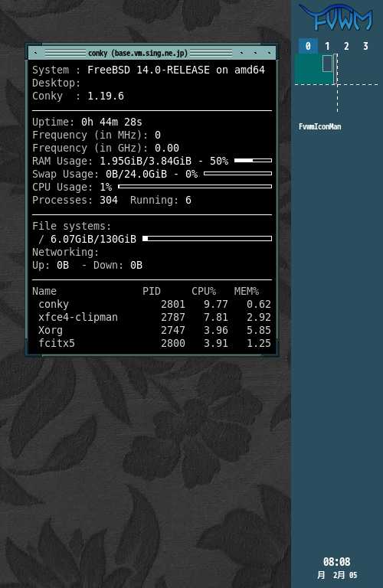Click the FVWM logo in the side panel
The width and height of the screenshot is (383, 588).
click(336, 18)
